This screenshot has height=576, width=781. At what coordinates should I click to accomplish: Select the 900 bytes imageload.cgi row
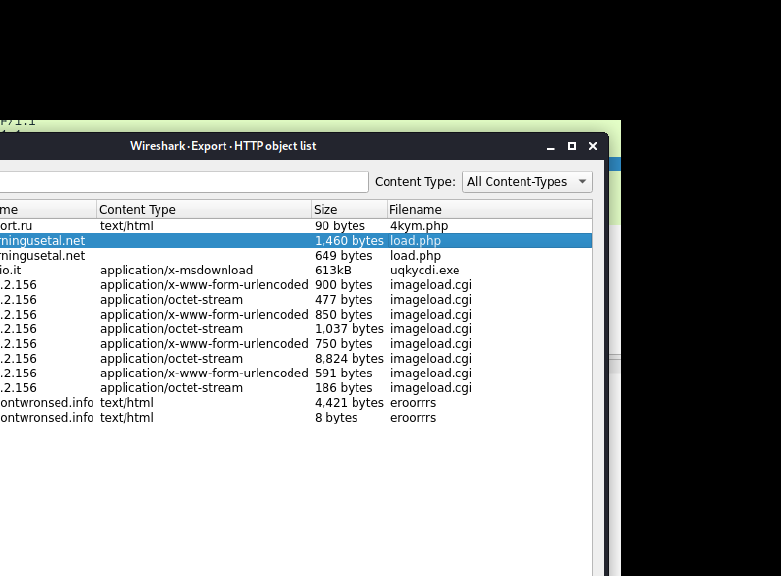point(296,285)
